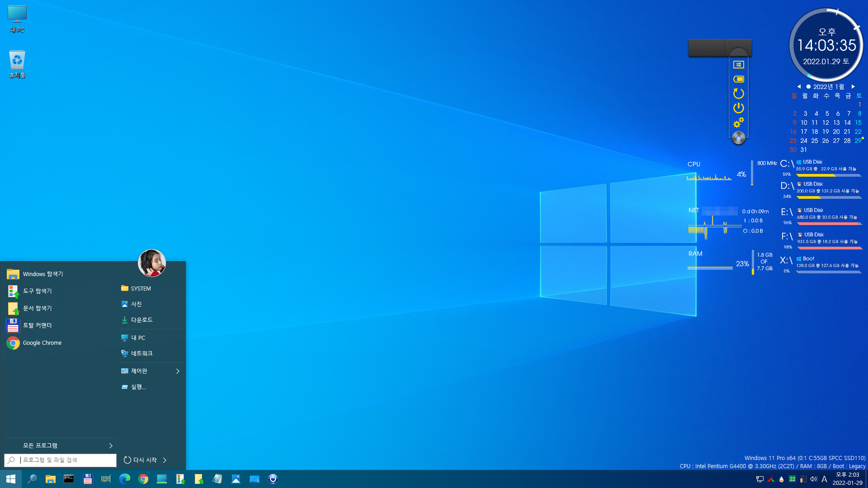The height and width of the screenshot is (488, 868).
Task: Click the D:\ drive widget entry
Action: coord(821,190)
